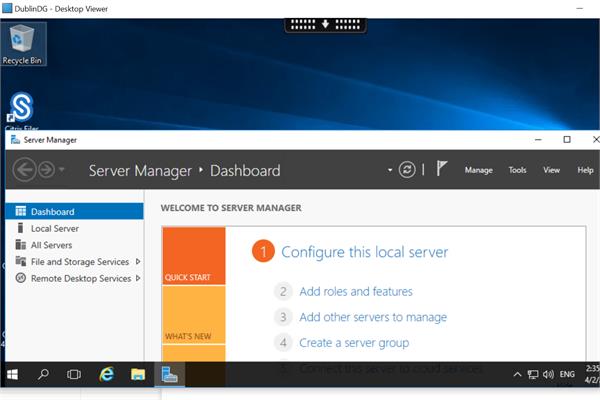This screenshot has width=600, height=400.
Task: Click Configure this local server link
Action: pyautogui.click(x=365, y=252)
